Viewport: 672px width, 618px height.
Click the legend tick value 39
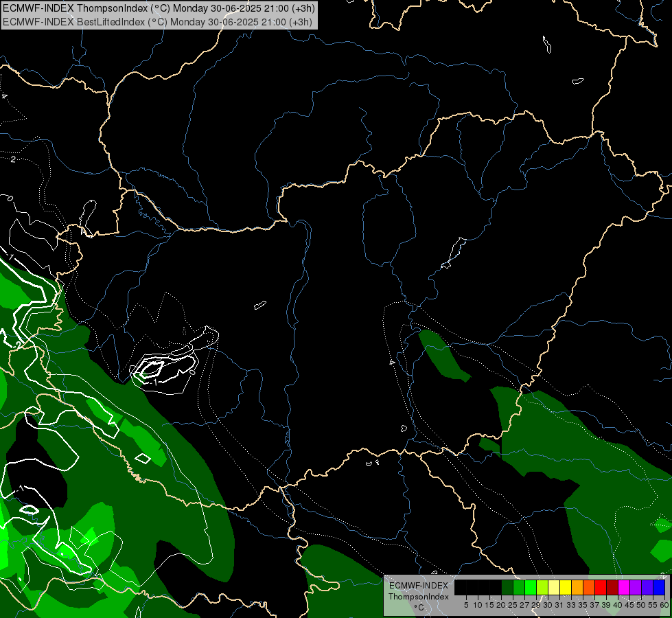click(x=606, y=605)
